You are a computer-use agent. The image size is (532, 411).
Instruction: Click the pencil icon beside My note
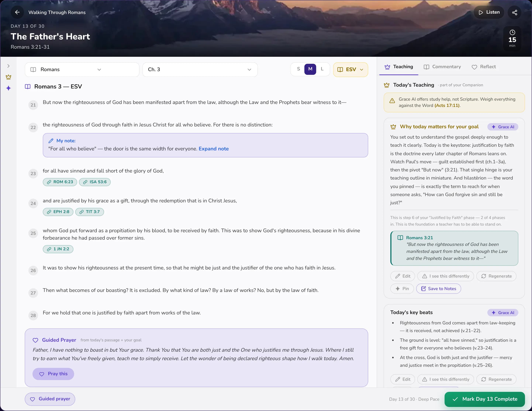(51, 141)
